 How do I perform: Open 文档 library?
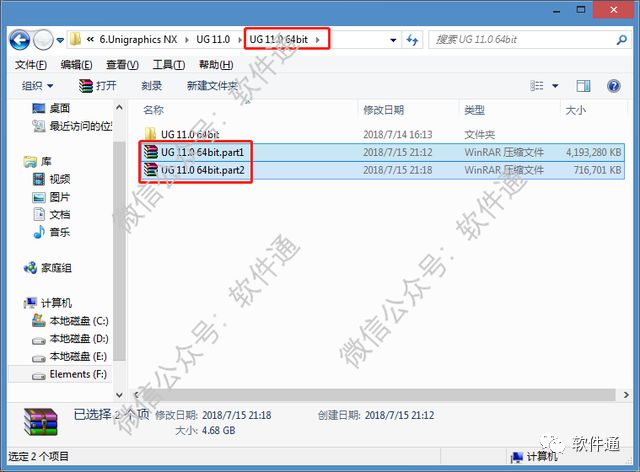[x=51, y=214]
